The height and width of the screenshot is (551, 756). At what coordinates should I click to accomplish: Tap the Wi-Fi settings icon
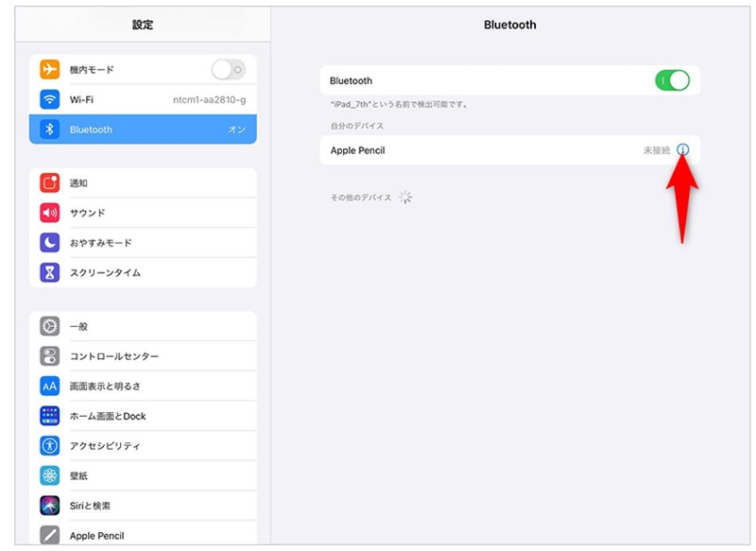pyautogui.click(x=50, y=99)
